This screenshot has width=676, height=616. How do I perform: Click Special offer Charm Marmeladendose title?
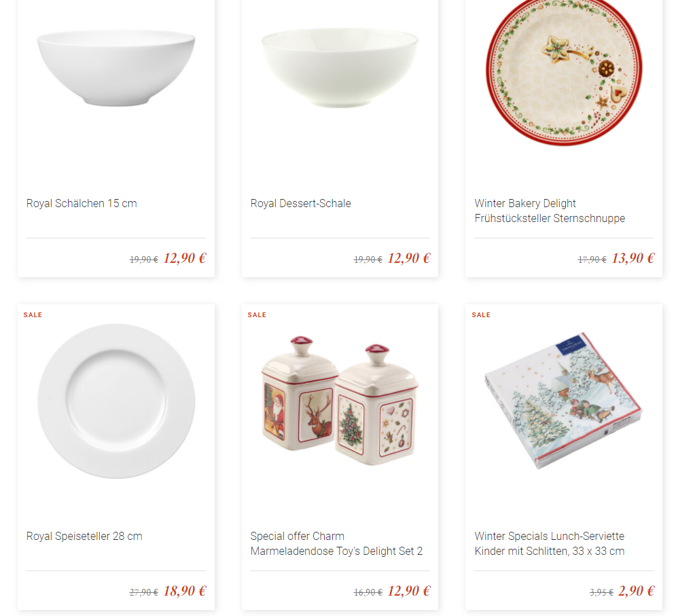pos(336,543)
